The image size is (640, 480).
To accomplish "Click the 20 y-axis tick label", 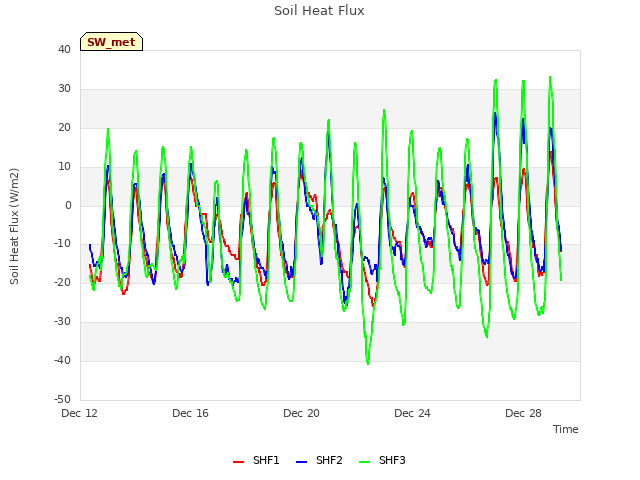I will [64, 128].
